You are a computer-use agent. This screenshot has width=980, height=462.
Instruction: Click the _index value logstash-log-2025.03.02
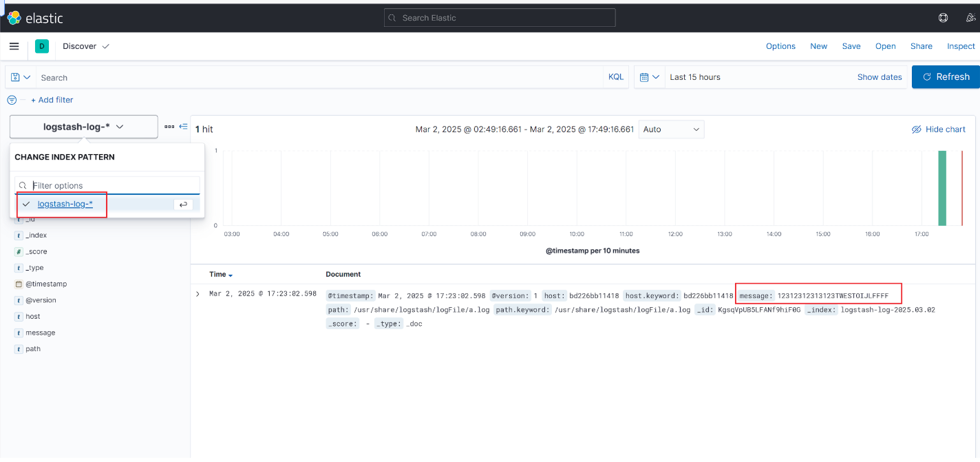[888, 310]
